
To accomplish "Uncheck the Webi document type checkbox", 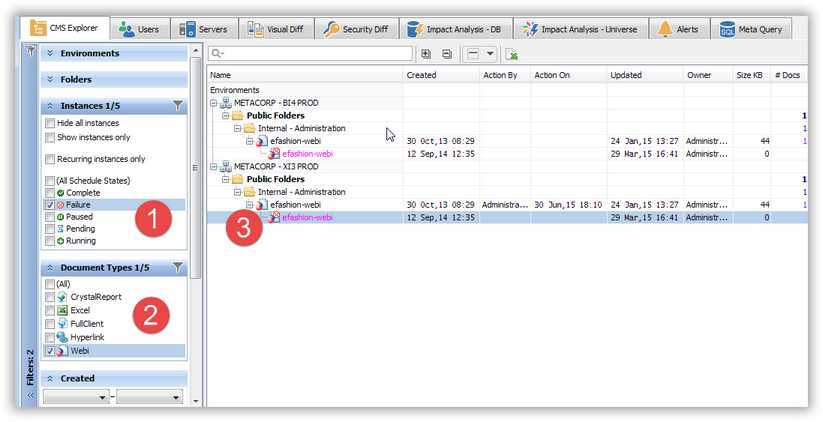I will [x=50, y=351].
